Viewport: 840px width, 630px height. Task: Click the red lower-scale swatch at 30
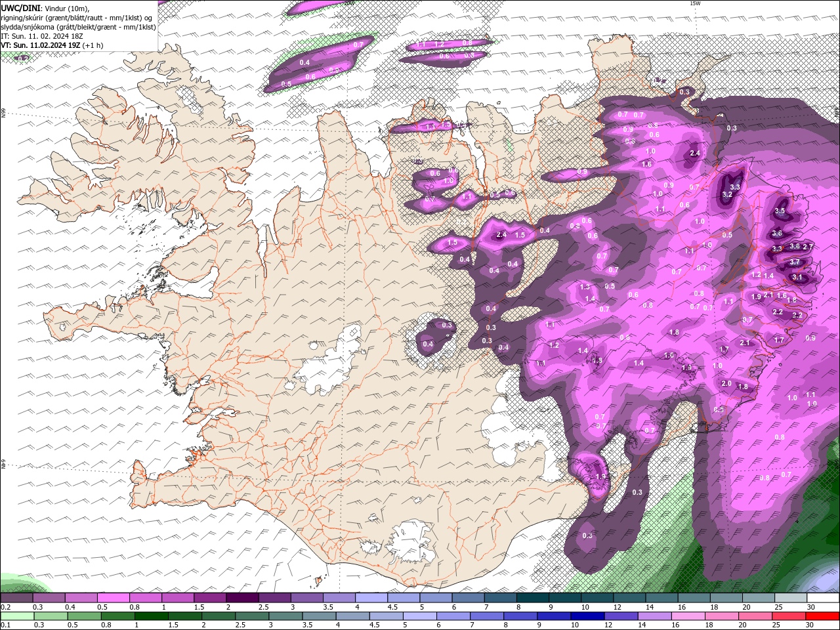[x=822, y=616]
